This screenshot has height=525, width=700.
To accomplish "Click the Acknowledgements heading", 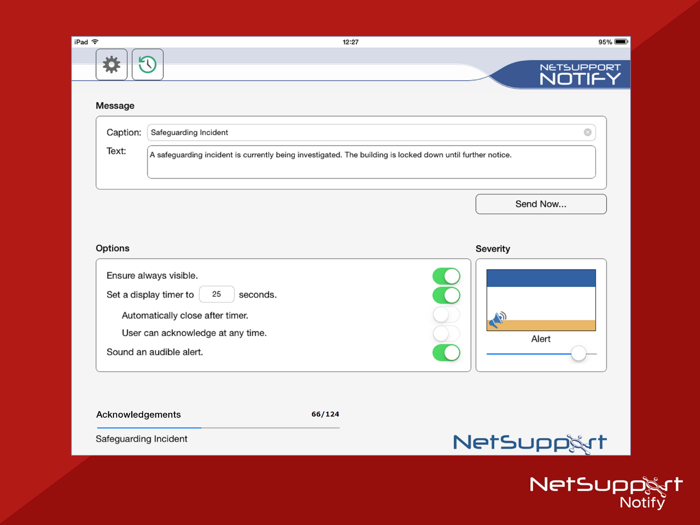I will [x=138, y=414].
